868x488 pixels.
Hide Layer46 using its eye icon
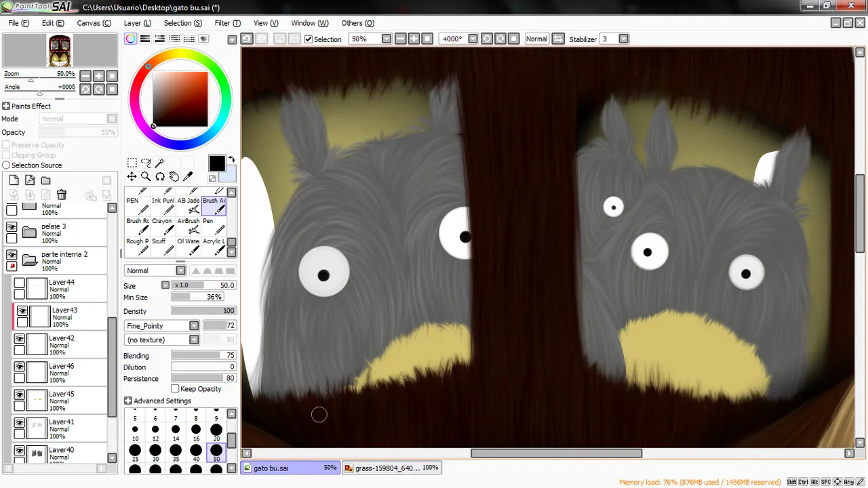(x=19, y=367)
